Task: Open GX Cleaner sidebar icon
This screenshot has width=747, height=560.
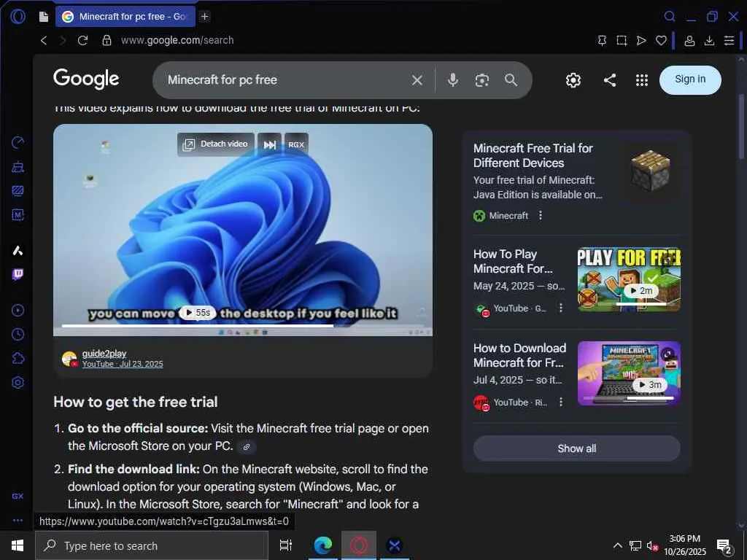Action: pyautogui.click(x=18, y=167)
